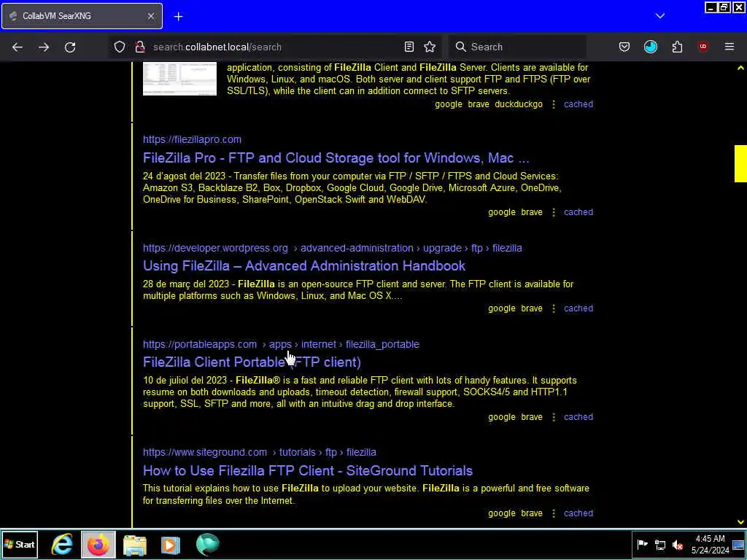Screen dimensions: 747x560
Task: Click the FileZilla screenshot thumbnail
Action: tap(179, 79)
